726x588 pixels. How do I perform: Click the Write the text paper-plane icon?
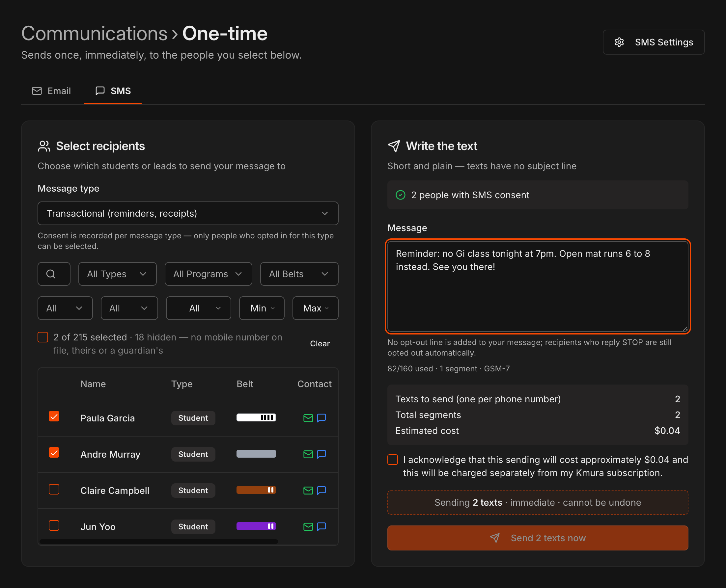click(394, 146)
